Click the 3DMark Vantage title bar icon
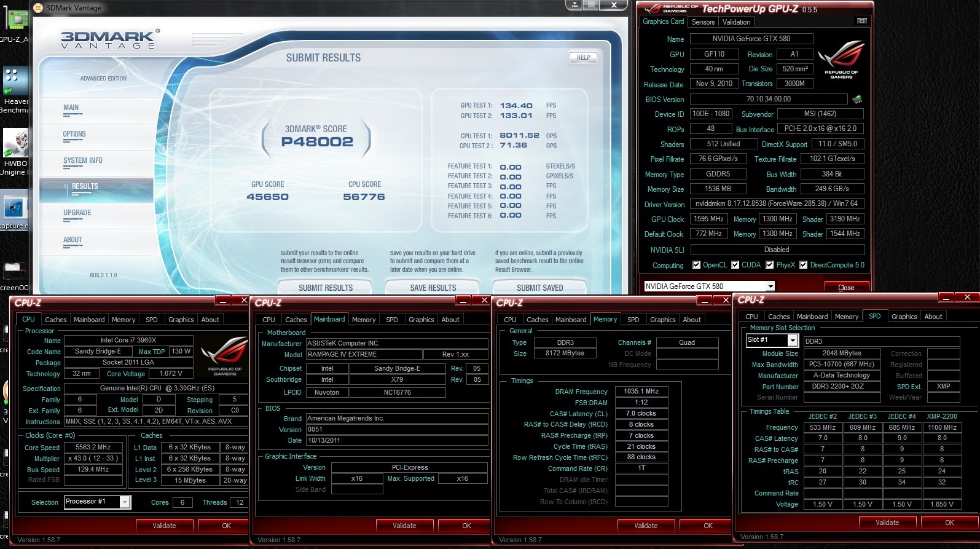980x549 pixels. tap(39, 8)
